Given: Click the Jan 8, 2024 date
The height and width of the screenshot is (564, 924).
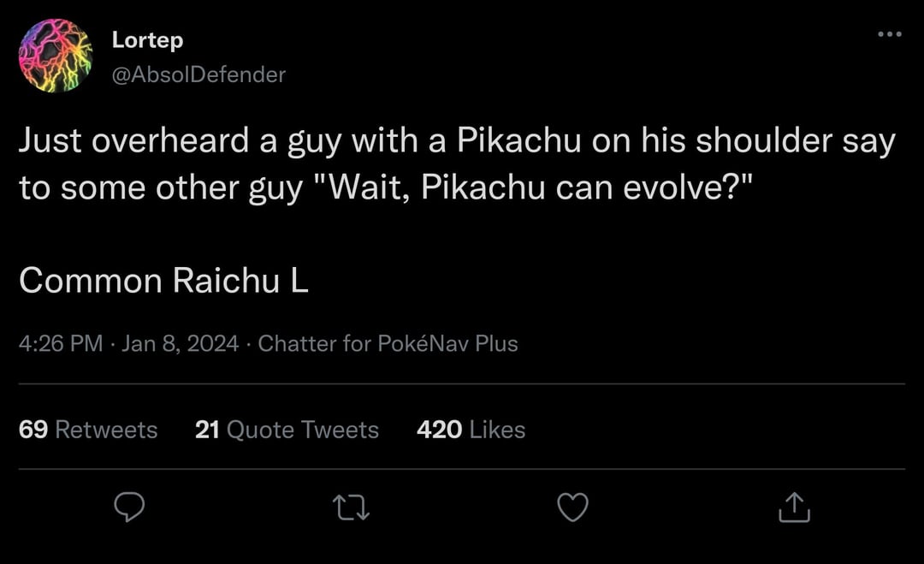Looking at the screenshot, I should [x=180, y=344].
